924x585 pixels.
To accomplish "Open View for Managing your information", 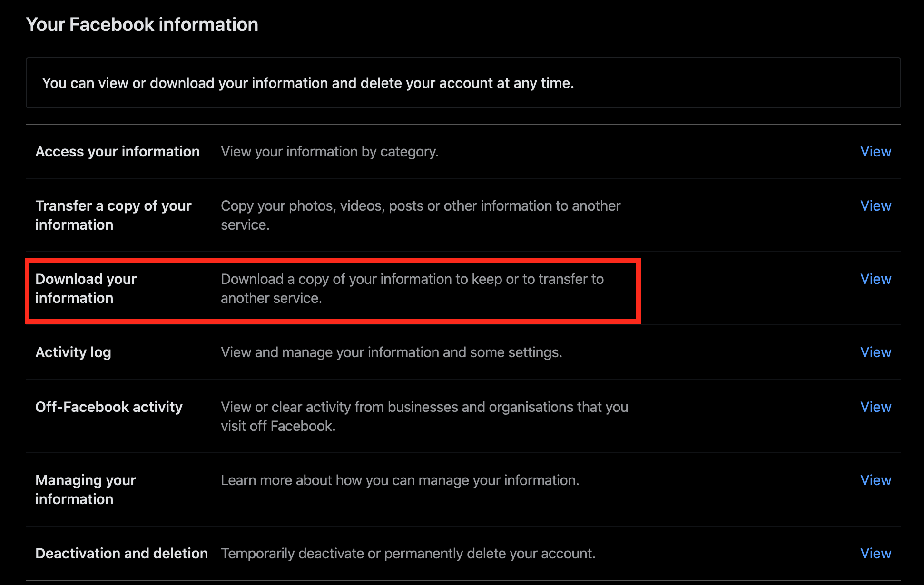I will click(x=875, y=480).
